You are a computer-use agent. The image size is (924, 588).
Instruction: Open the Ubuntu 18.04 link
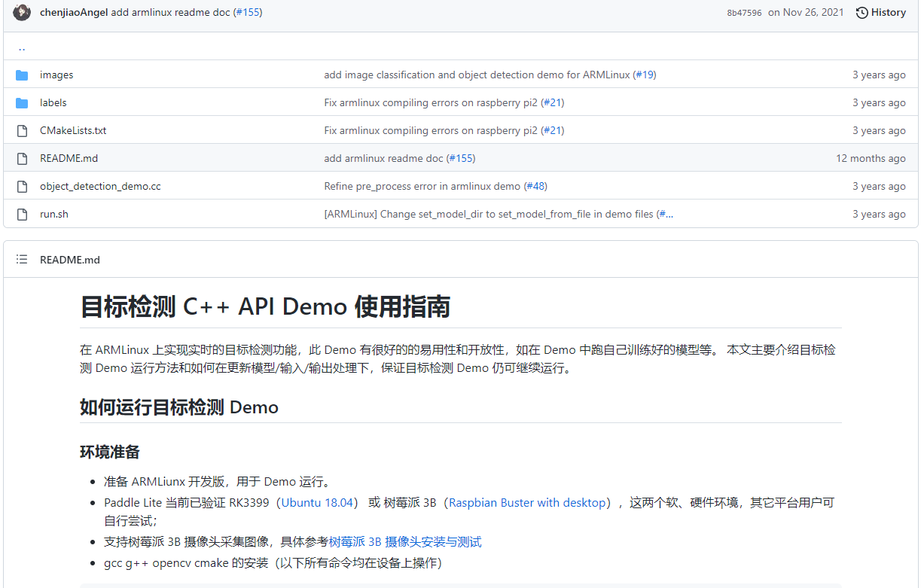coord(316,502)
